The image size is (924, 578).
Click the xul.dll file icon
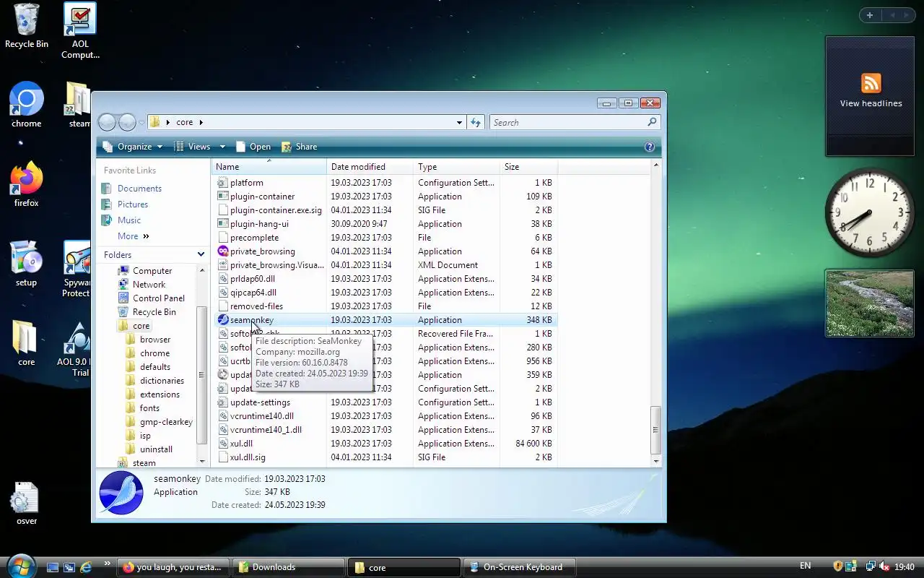(x=223, y=444)
